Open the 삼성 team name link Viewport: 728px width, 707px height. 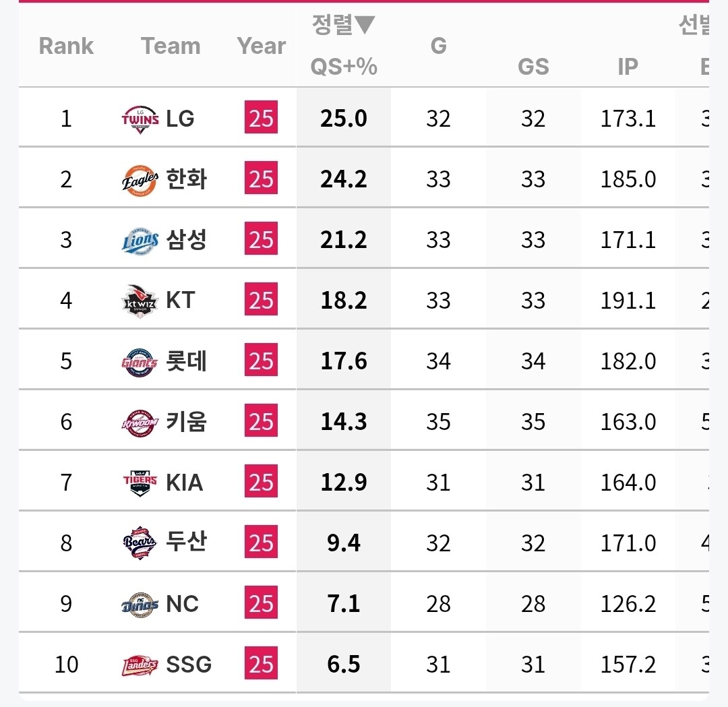click(x=187, y=240)
